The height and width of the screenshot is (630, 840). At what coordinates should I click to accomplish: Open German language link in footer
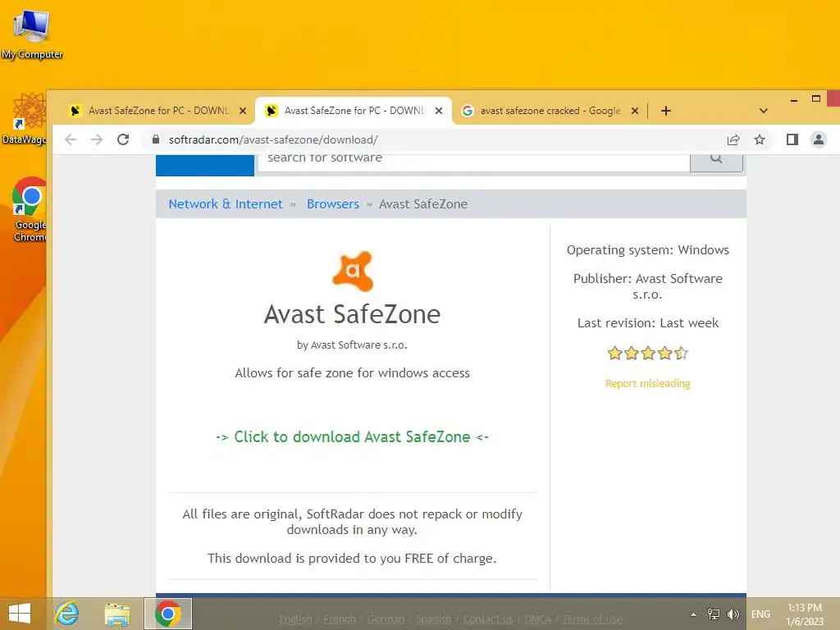click(x=386, y=619)
